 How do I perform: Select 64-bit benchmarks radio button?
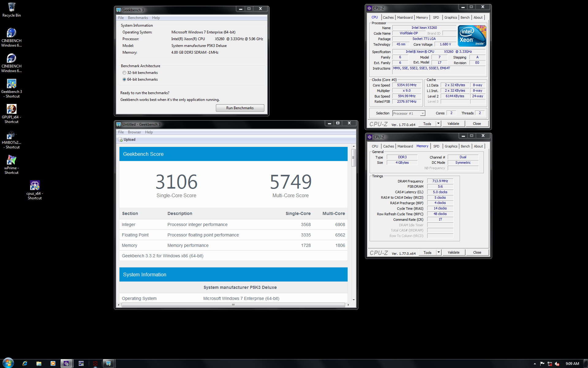pos(124,79)
